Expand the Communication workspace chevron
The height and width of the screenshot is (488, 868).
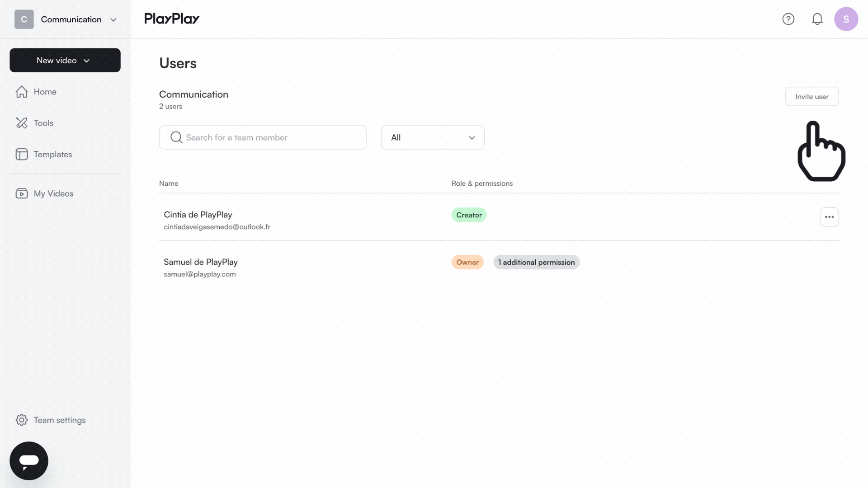(113, 19)
